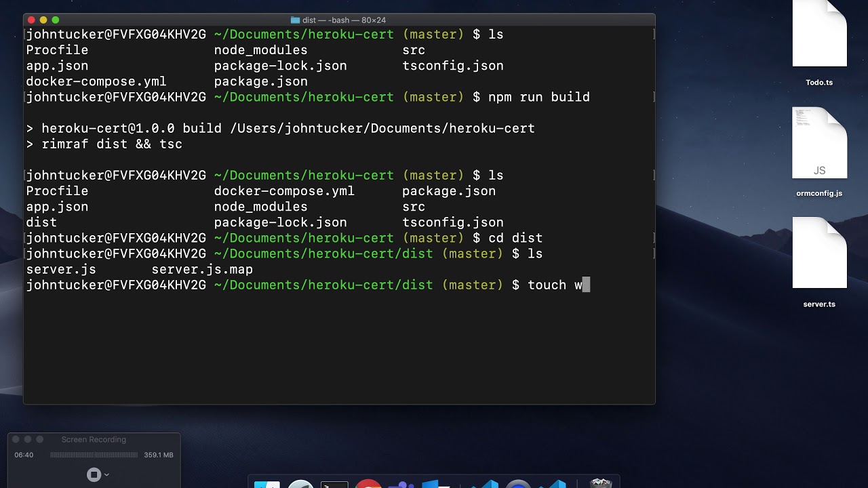Click the Terminal title 'dist — -bash — 80×24'
Screen dimensions: 868x488
[x=344, y=20]
